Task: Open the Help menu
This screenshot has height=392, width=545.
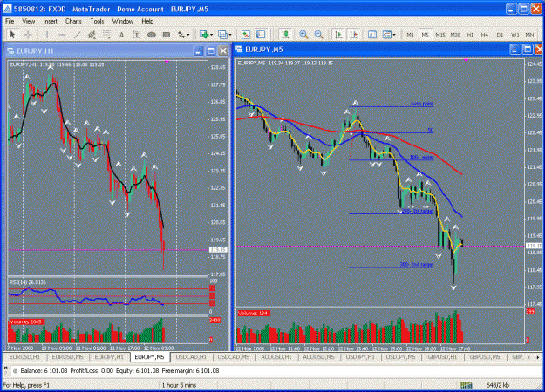Action: click(147, 21)
